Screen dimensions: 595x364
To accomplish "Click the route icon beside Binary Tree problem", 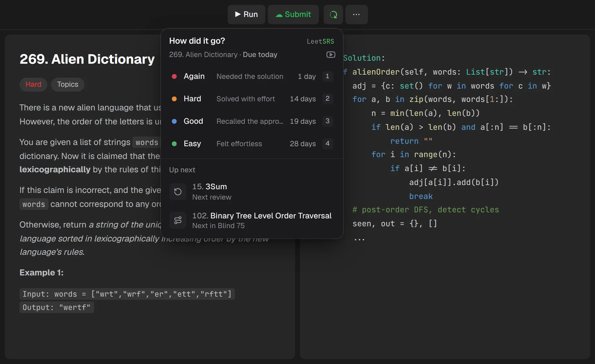I will 178,220.
